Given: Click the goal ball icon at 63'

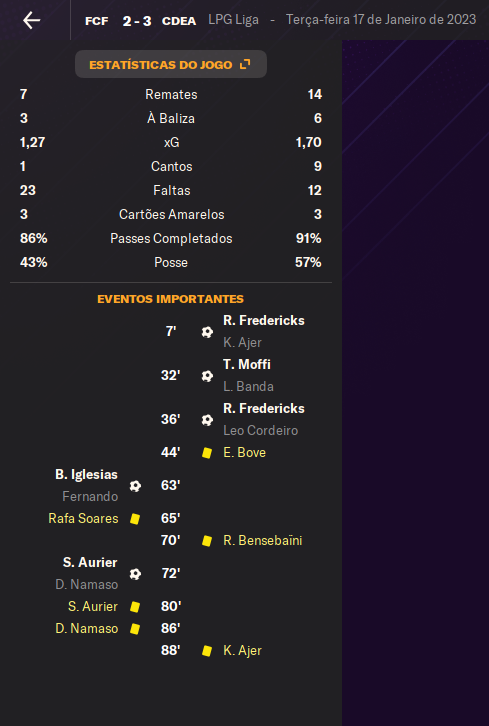Looking at the screenshot, I should [135, 486].
